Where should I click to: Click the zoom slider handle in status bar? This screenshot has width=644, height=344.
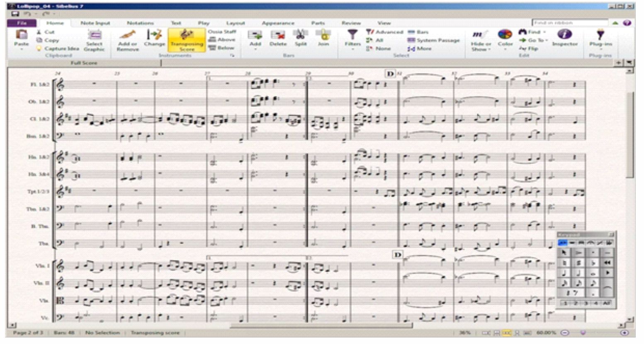(583, 333)
